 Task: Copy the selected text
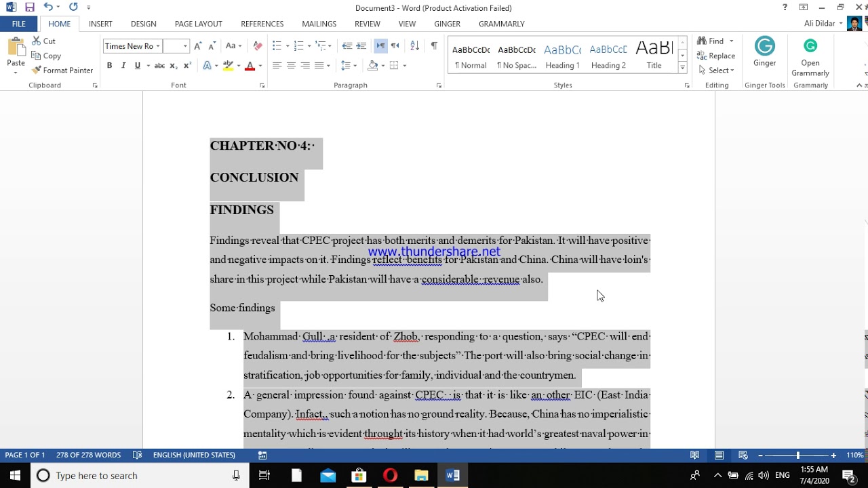(46, 56)
